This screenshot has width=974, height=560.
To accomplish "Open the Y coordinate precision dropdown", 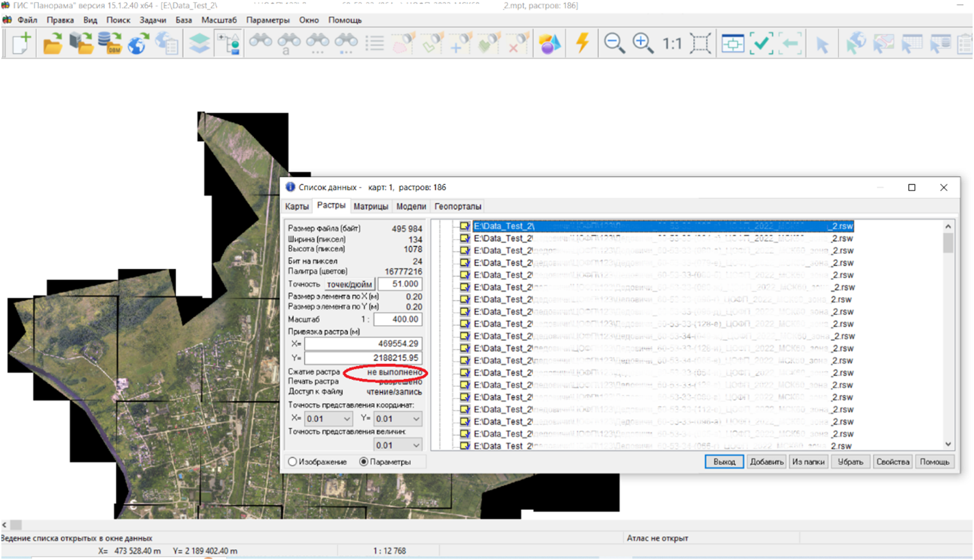I will pos(414,418).
